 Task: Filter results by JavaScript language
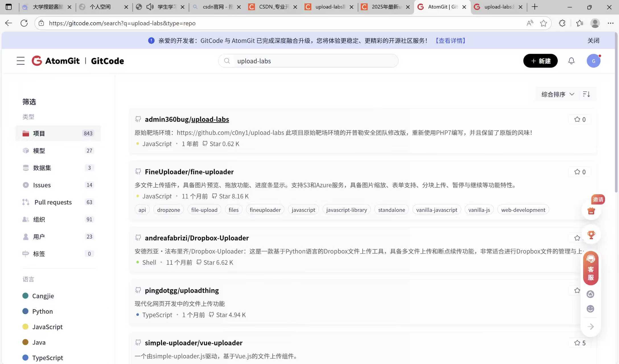(47, 327)
